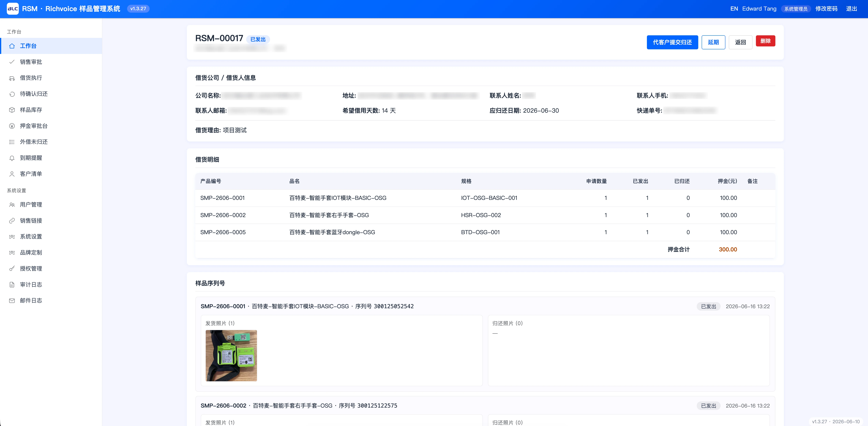Viewport: 868px width, 426px height.
Task: Click spec cell BTD-OSG-001
Action: tap(480, 233)
